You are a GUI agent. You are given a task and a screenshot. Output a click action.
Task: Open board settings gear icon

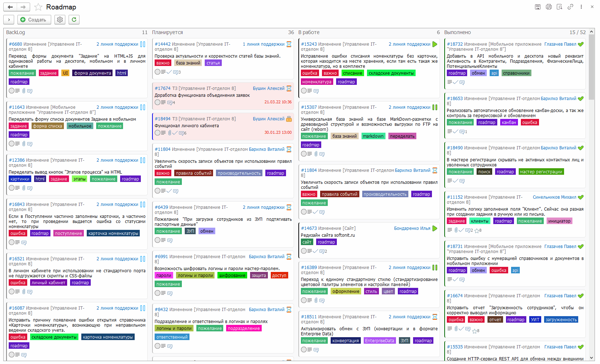pos(60,20)
